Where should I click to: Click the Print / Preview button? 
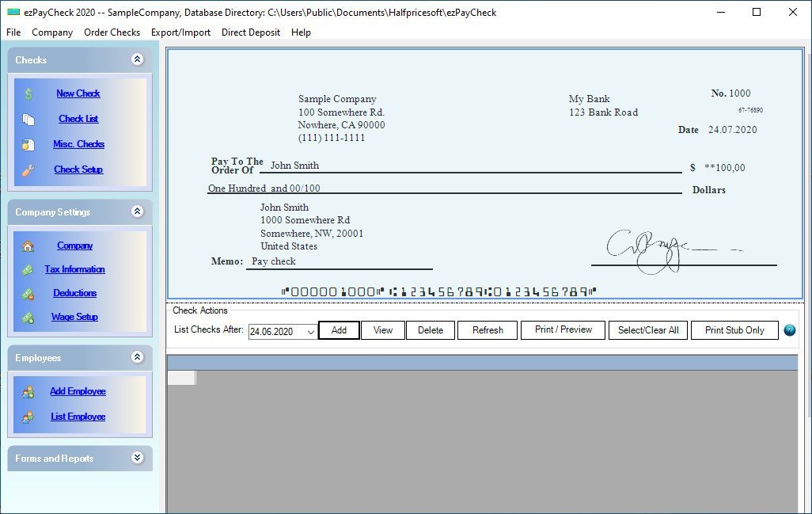563,330
